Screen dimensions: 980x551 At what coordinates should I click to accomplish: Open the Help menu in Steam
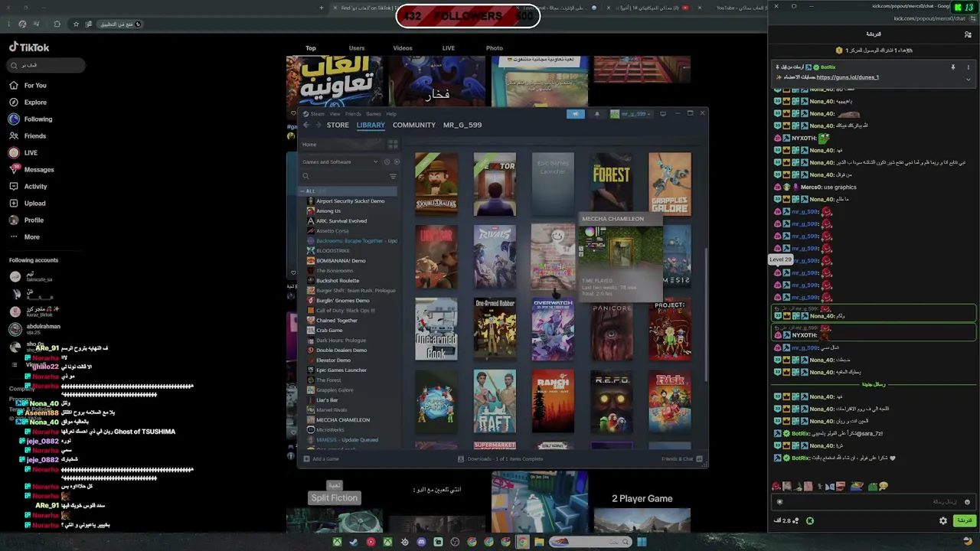(x=391, y=114)
